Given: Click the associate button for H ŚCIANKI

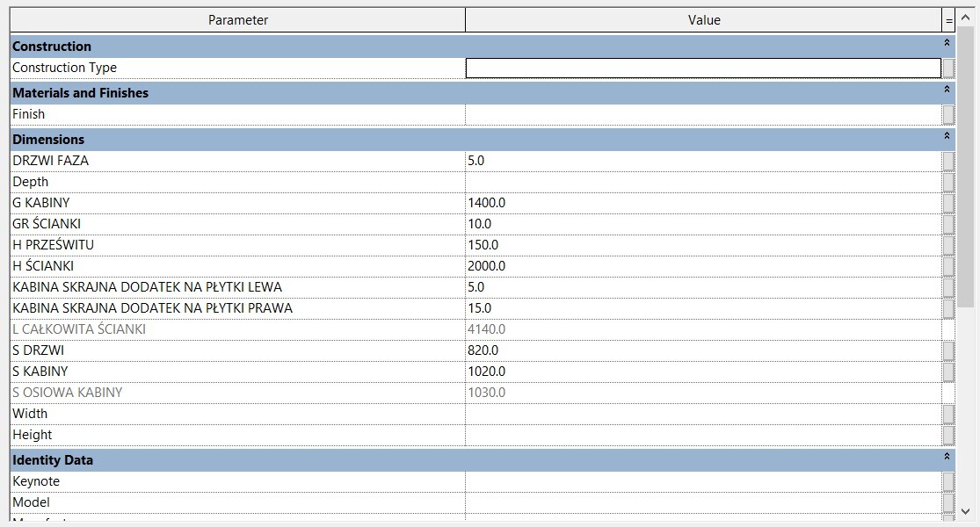Looking at the screenshot, I should coord(948,266).
